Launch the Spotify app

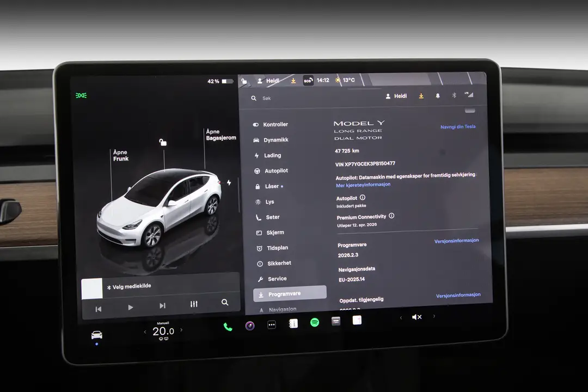(315, 322)
